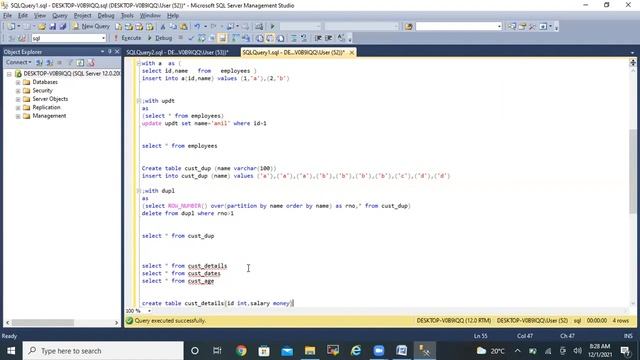Open the Connect dropdown in Object Explorer
Viewport: 640px width, 360px height.
(x=18, y=62)
